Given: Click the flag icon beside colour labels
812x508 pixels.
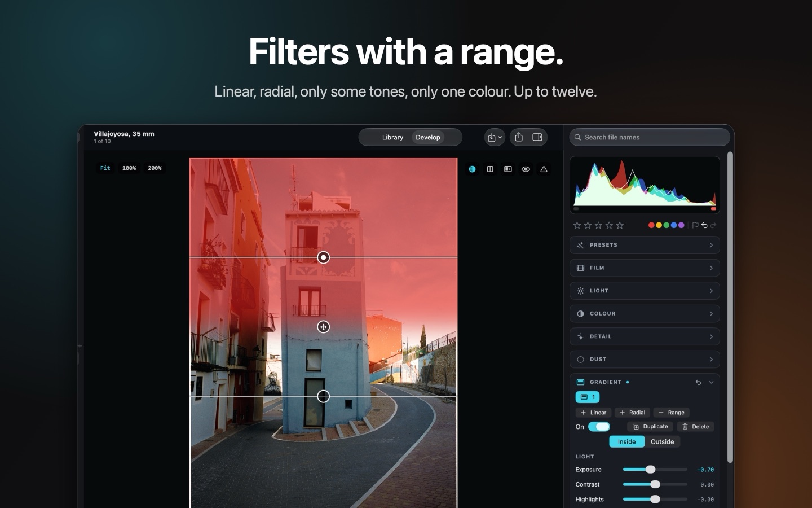Looking at the screenshot, I should tap(695, 225).
